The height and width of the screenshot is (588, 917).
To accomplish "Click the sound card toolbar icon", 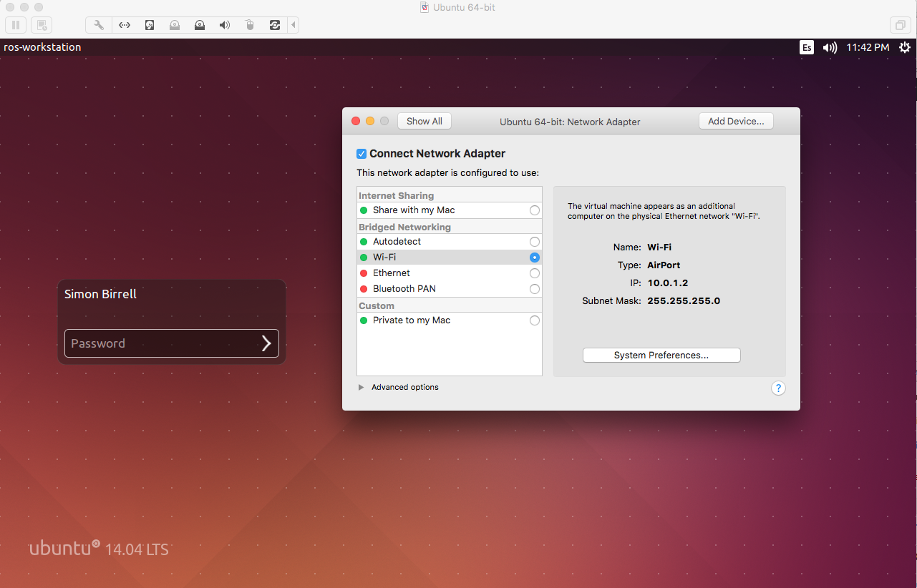I will point(225,25).
